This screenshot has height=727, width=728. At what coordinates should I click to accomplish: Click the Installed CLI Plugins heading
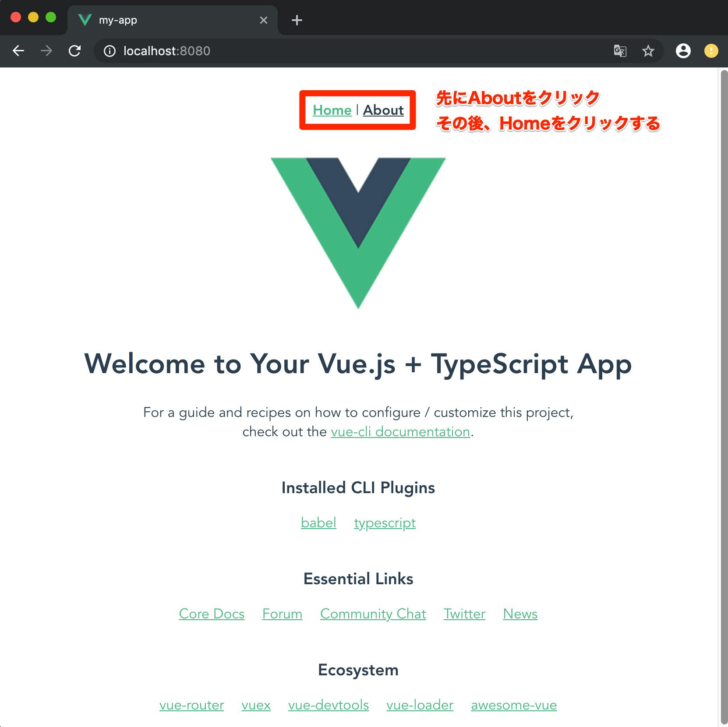[x=358, y=488]
